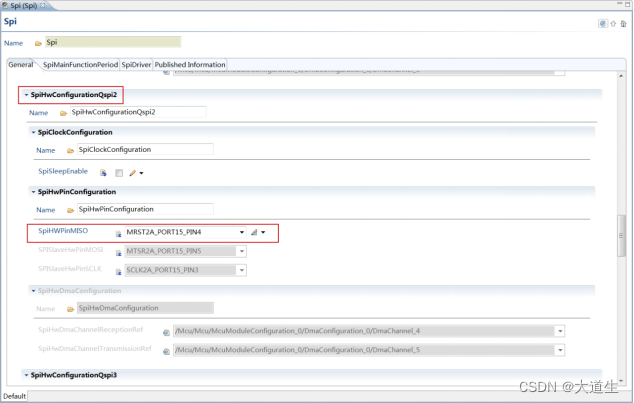This screenshot has width=634, height=403.
Task: Open the DmaChannel_5 transmission reference dropdown
Action: click(560, 350)
